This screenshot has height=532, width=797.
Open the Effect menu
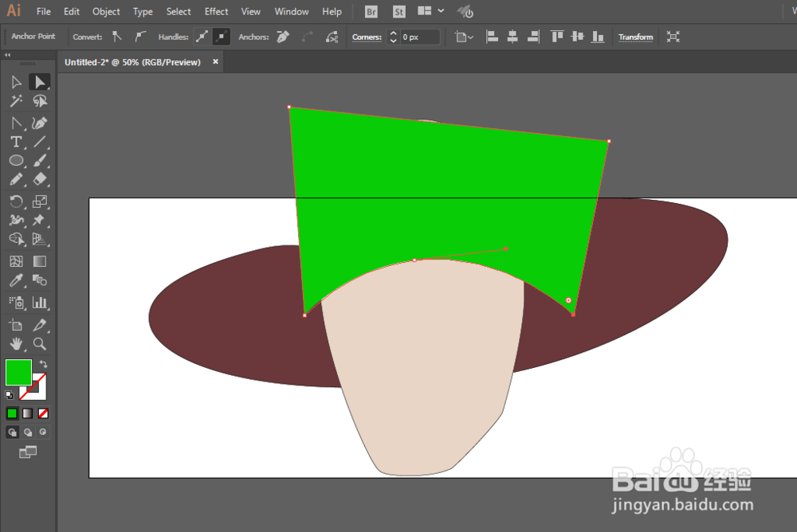[216, 11]
